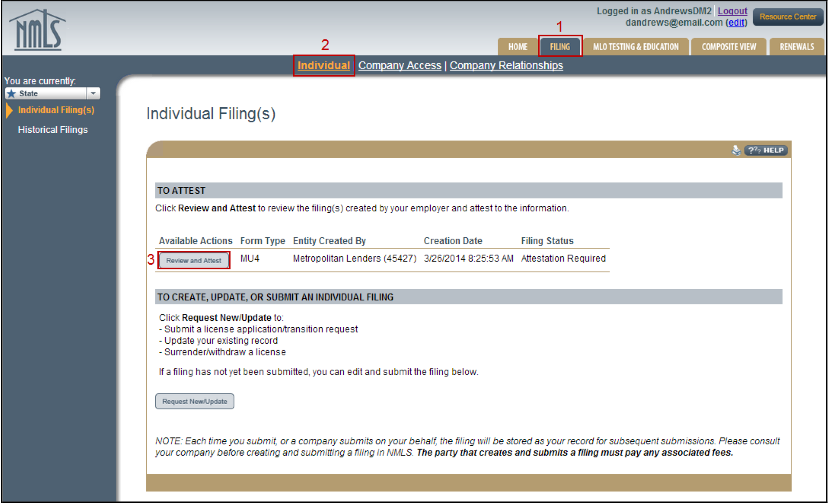The height and width of the screenshot is (504, 828).
Task: Open the COMPOSITE VIEW tab
Action: [729, 47]
